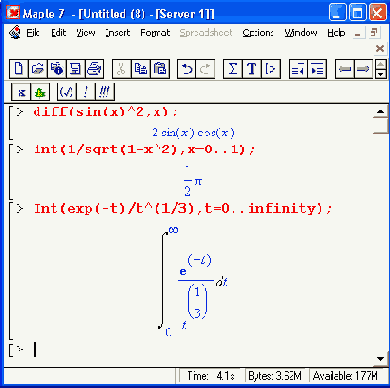The image size is (390, 388).
Task: Open an existing worksheet from toolbar
Action: [38, 69]
